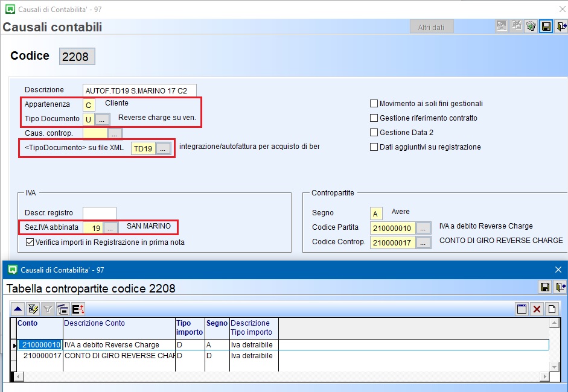Click the recycle bin delete icon in top toolbar

(531, 26)
